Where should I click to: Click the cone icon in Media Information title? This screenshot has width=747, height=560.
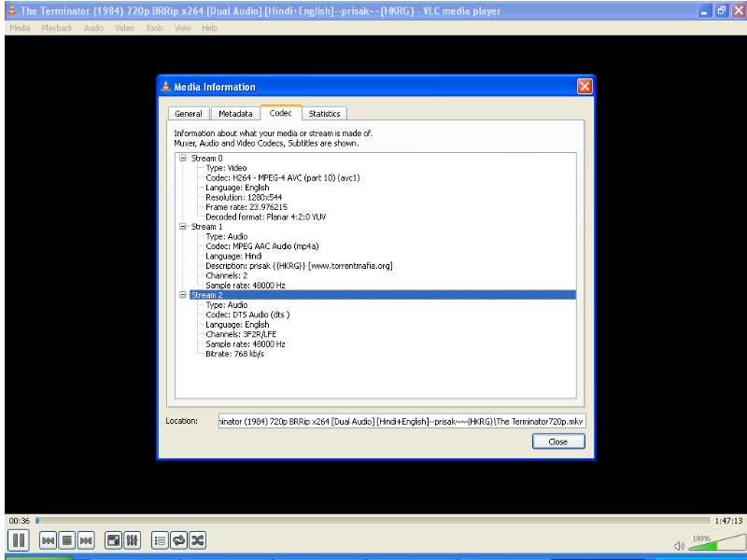(x=166, y=86)
